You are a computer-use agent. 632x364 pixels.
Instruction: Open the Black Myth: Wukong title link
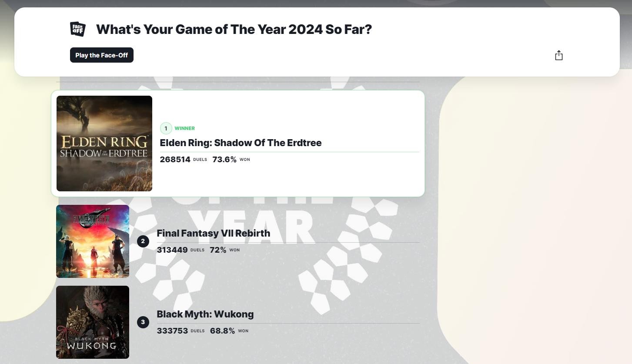(x=205, y=314)
